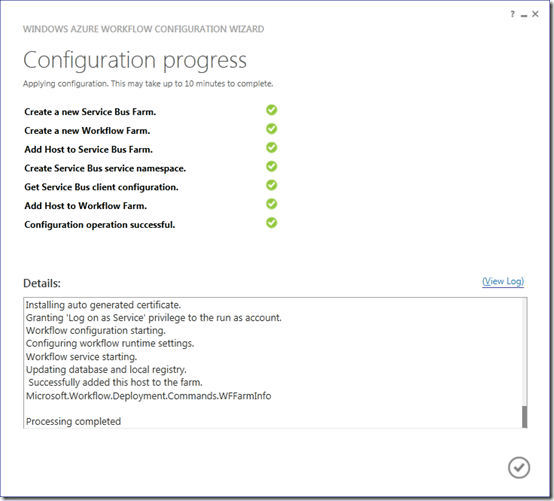This screenshot has height=501, width=554.
Task: Click green check for Create new Workflow Farm
Action: (271, 129)
